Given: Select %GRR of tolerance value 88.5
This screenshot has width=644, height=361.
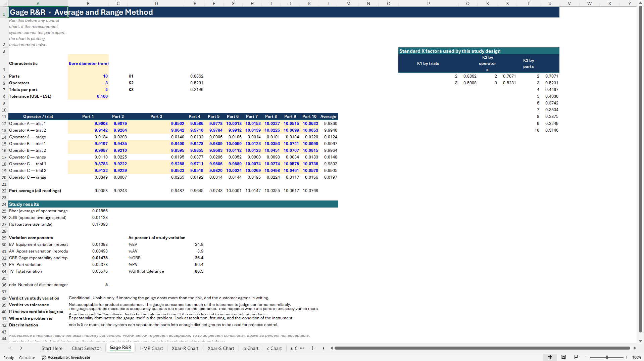Looking at the screenshot, I should pyautogui.click(x=195, y=271).
